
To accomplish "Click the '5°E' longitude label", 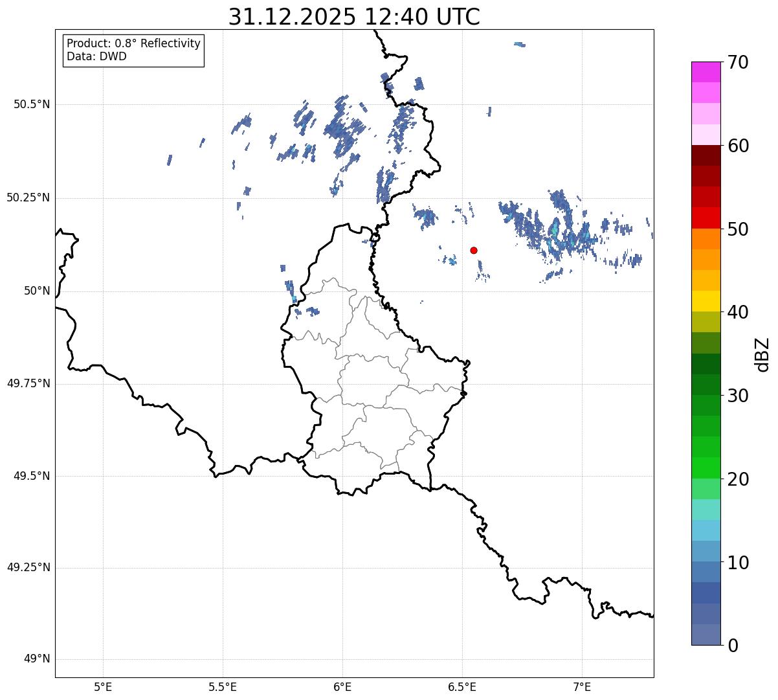I will pyautogui.click(x=103, y=686).
